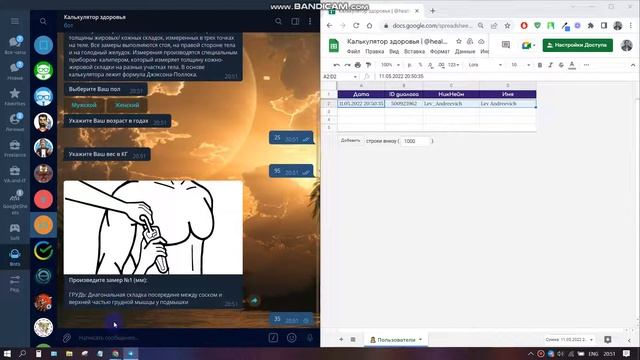Collapse the Sheets header with the chevron
640x360 pixels.
click(633, 65)
